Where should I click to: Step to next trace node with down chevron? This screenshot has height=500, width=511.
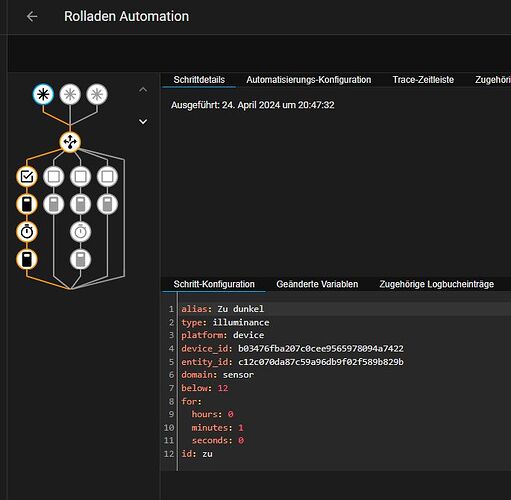[x=143, y=122]
